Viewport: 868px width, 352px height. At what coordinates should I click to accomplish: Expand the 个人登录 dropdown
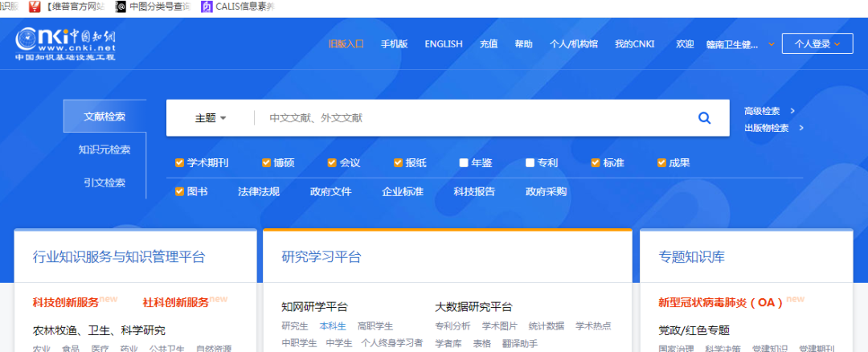817,43
